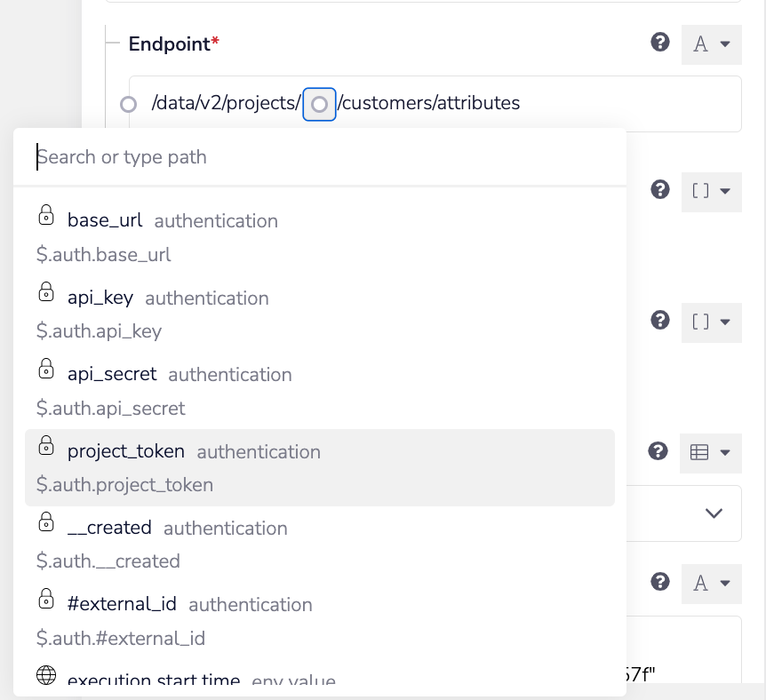The width and height of the screenshot is (766, 700).
Task: Select the radio button inside the endpoint path
Action: point(319,104)
